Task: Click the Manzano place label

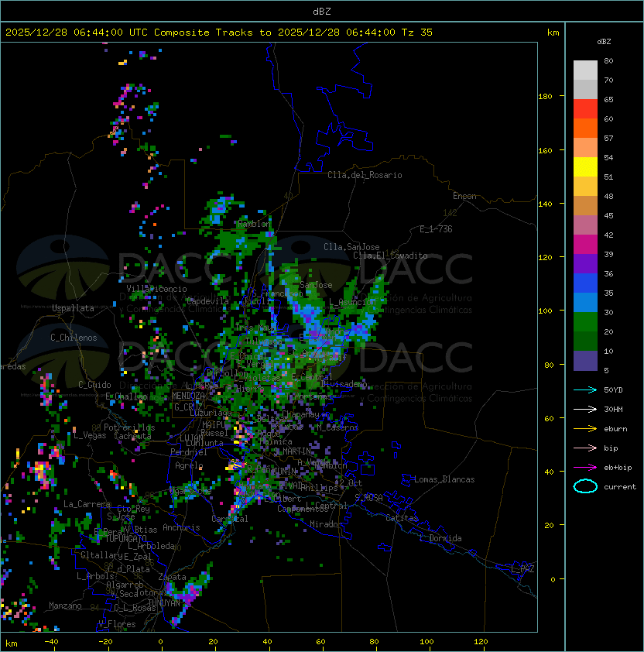Action: coord(65,606)
